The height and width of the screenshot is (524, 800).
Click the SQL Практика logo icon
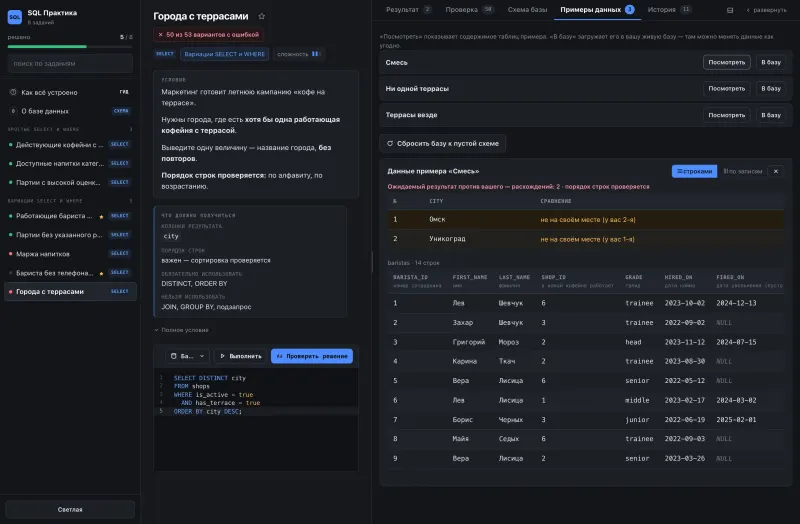pyautogui.click(x=15, y=17)
